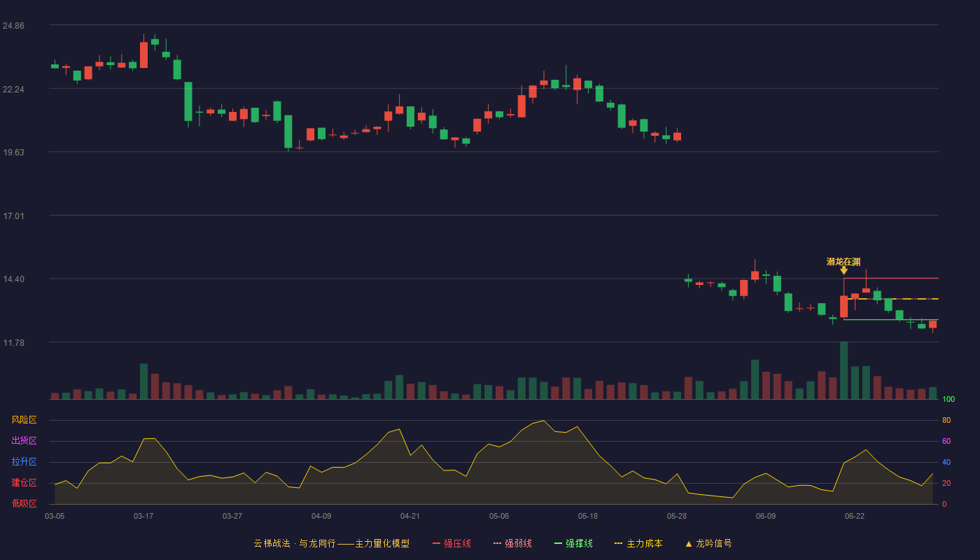
Task: Click the 11.78 price axis label
Action: point(13,343)
